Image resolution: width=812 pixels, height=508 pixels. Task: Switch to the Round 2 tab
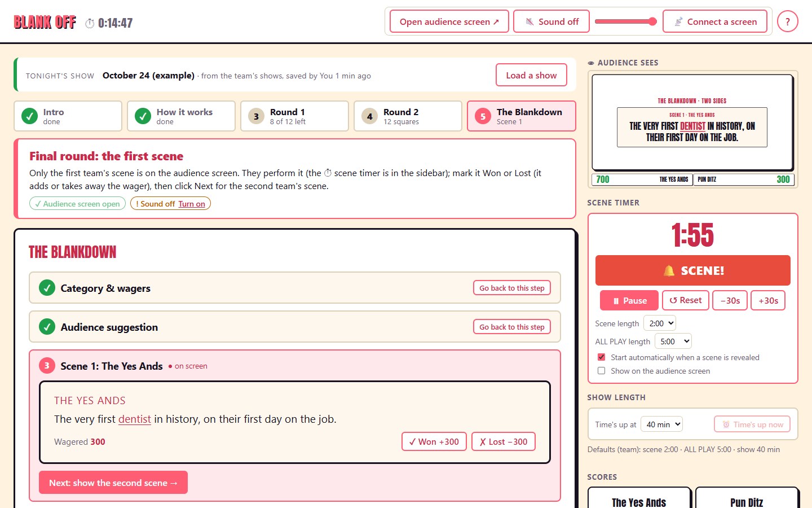coord(408,116)
